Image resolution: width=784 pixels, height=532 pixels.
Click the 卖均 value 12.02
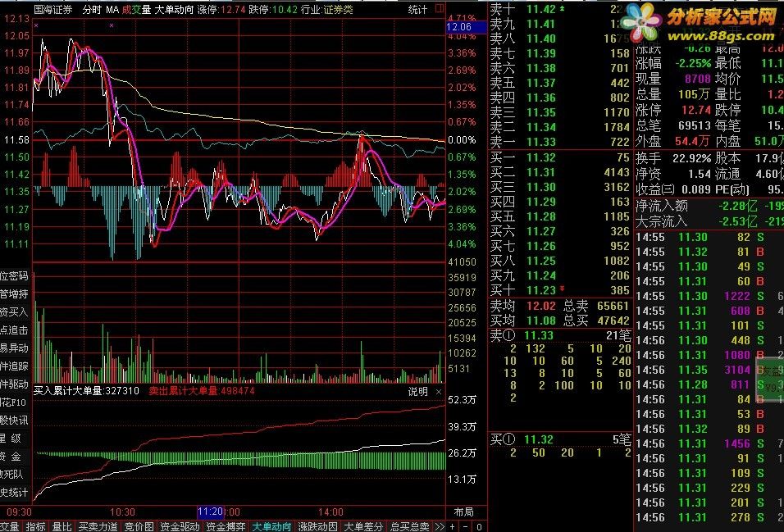[541, 306]
